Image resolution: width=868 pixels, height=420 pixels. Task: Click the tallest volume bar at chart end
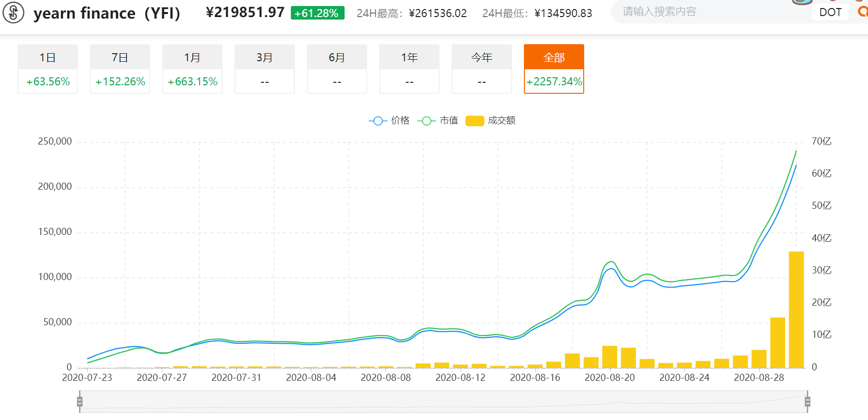pyautogui.click(x=796, y=310)
